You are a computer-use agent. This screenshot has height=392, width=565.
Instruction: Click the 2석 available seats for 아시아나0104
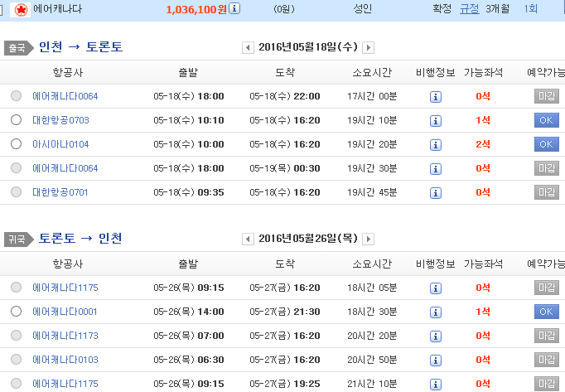(483, 144)
